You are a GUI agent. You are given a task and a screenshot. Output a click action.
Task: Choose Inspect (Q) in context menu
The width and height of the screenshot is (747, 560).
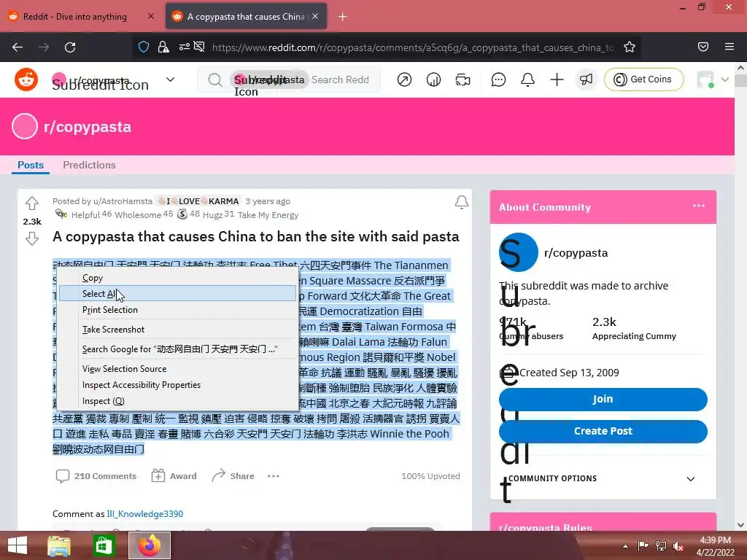pyautogui.click(x=177, y=401)
